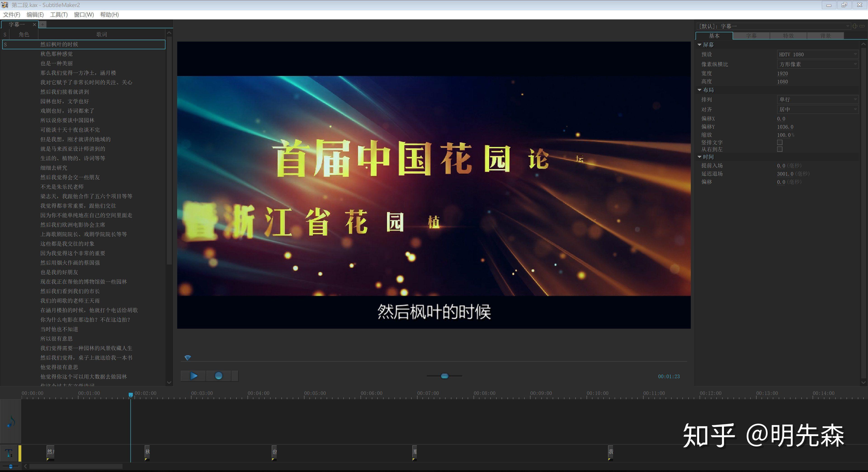Click the round record button next to play

219,376
